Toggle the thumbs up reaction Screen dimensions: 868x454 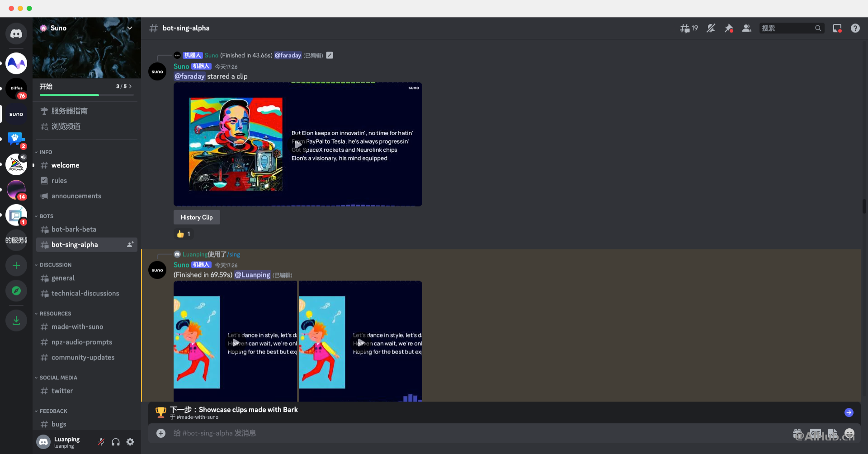coord(184,234)
